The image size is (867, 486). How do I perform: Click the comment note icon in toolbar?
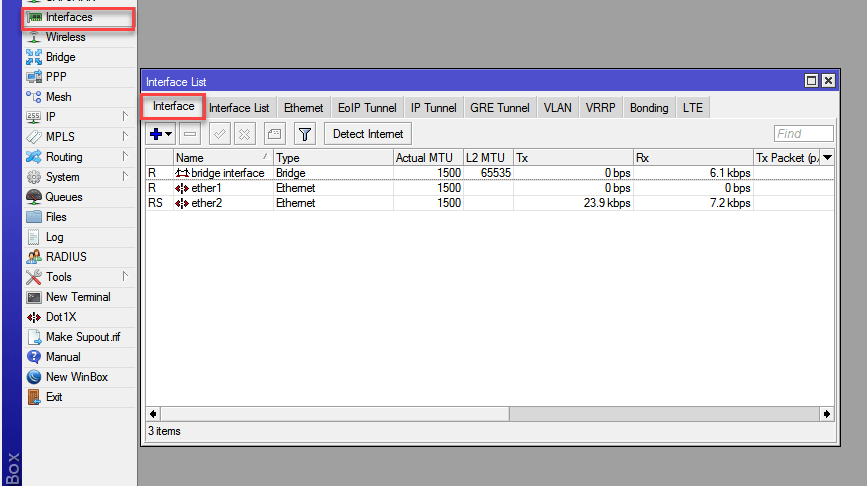point(275,134)
